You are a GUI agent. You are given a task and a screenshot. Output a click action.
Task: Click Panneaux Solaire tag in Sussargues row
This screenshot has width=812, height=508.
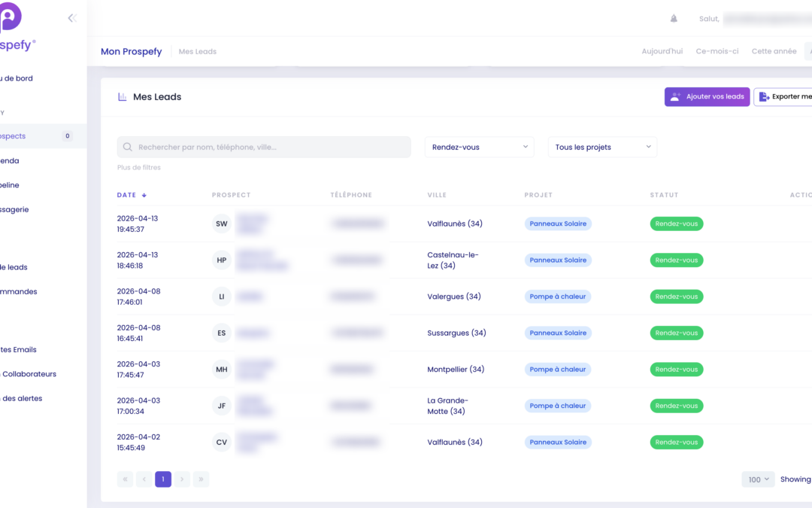558,333
